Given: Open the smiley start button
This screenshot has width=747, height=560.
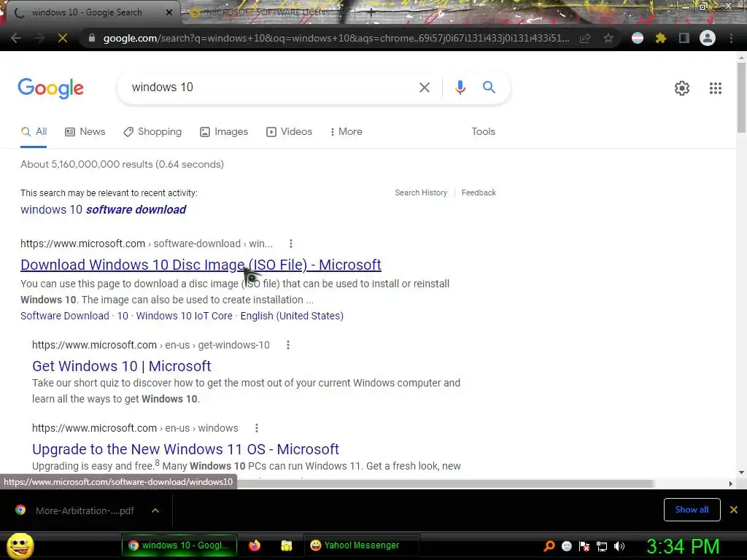Looking at the screenshot, I should (20, 546).
